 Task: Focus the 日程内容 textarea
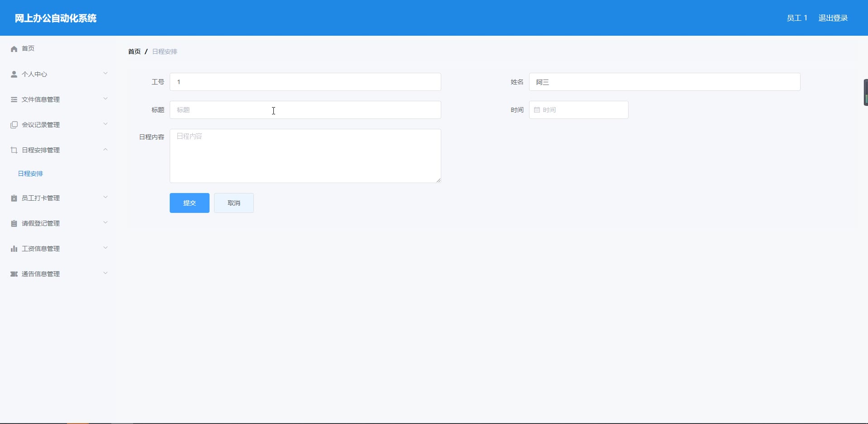pyautogui.click(x=305, y=156)
